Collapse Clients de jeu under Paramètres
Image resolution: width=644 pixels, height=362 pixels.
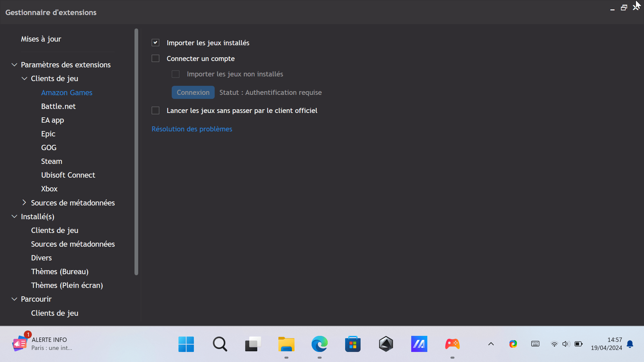(24, 78)
